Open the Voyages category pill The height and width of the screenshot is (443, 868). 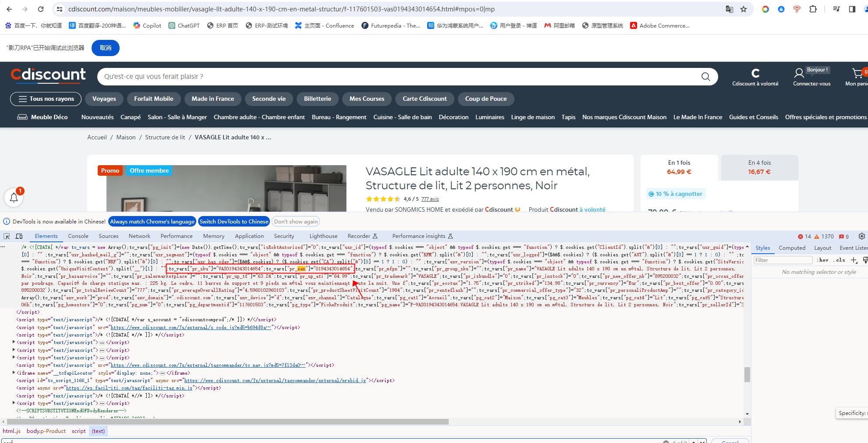point(104,99)
